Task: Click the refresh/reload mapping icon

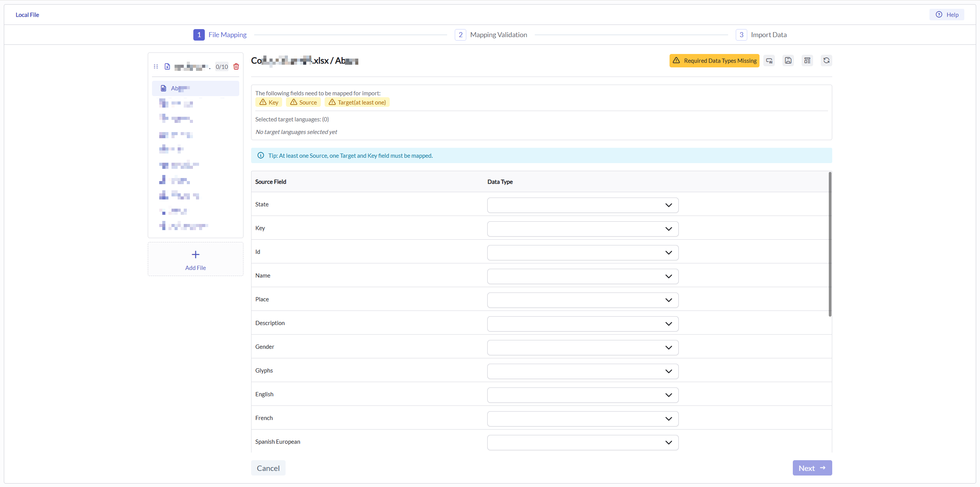Action: pos(827,60)
